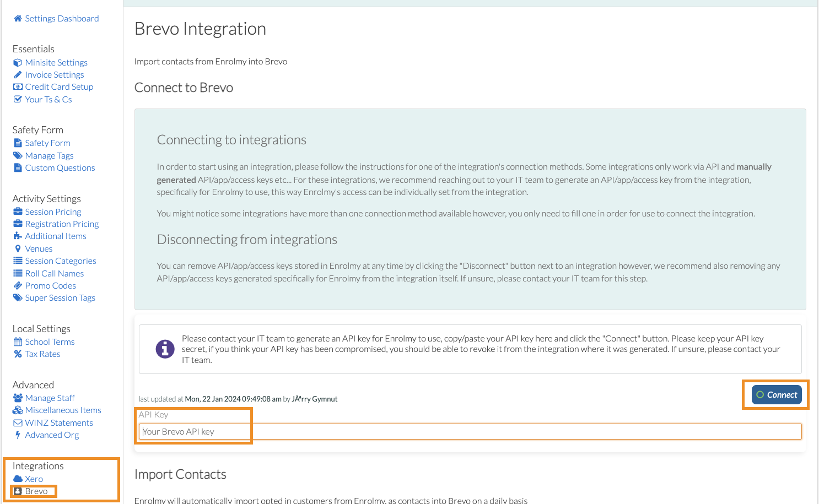Image resolution: width=819 pixels, height=504 pixels.
Task: Open the Settings Dashboard link
Action: coord(62,19)
